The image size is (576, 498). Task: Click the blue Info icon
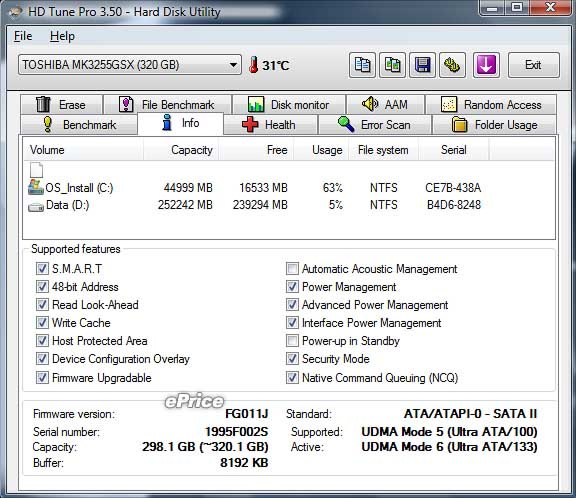click(167, 122)
